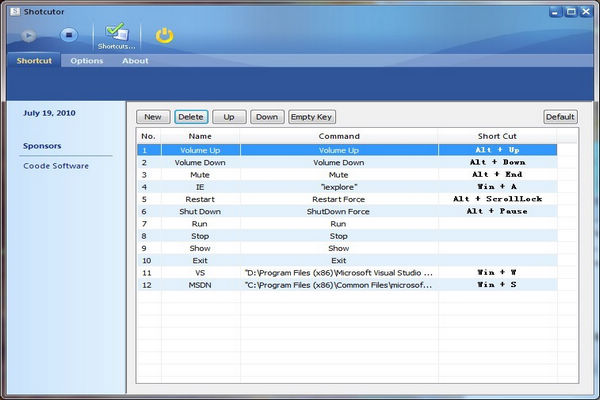Select the Volume Up name cell in row 1
This screenshot has width=600, height=400.
pos(200,150)
